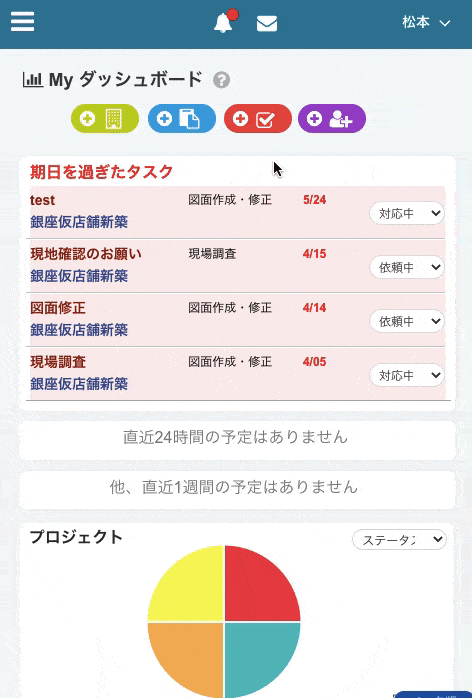Click green add building project button
Screen dimensions: 472x698
(105, 118)
